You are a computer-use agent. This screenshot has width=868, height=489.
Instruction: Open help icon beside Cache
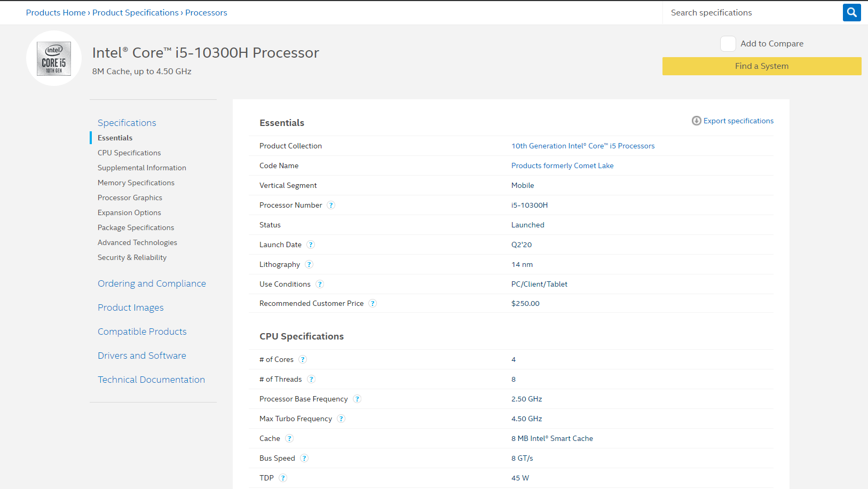pos(289,438)
